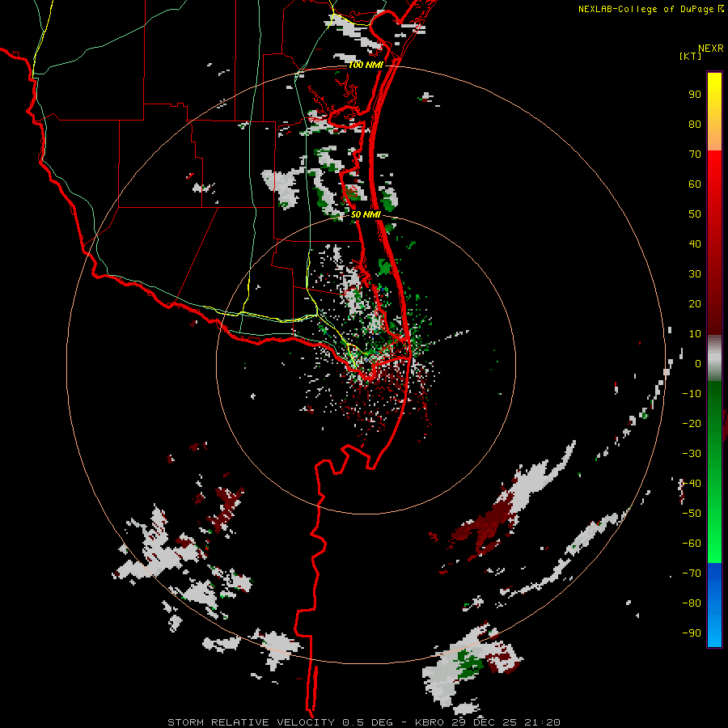Click the -40 value on the scale
Image resolution: width=728 pixels, height=728 pixels.
tap(692, 484)
